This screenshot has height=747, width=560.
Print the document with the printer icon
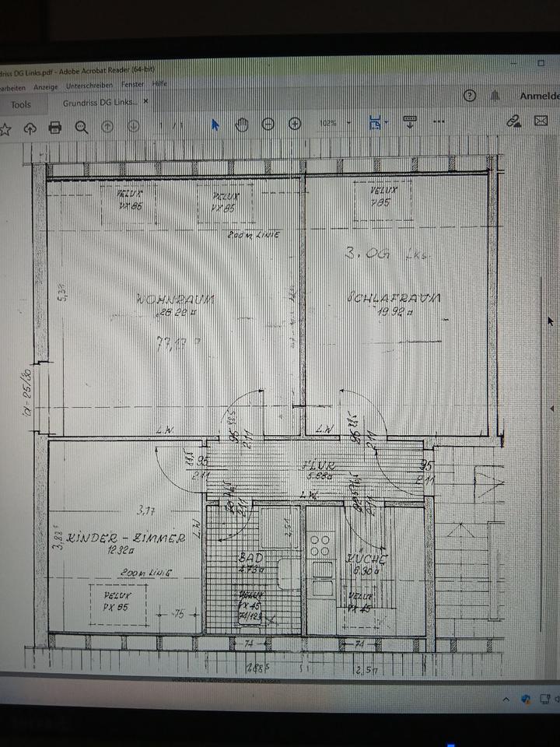coord(55,127)
